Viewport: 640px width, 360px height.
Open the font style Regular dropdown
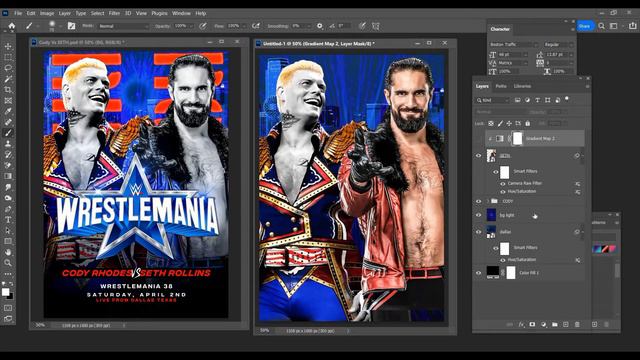pos(558,44)
